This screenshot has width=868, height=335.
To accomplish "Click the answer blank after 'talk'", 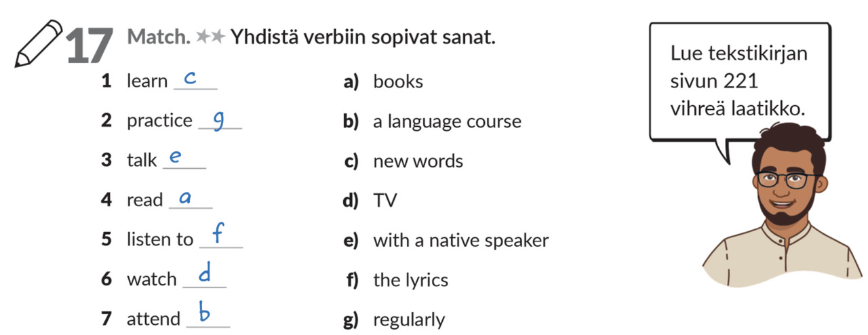I will [184, 160].
